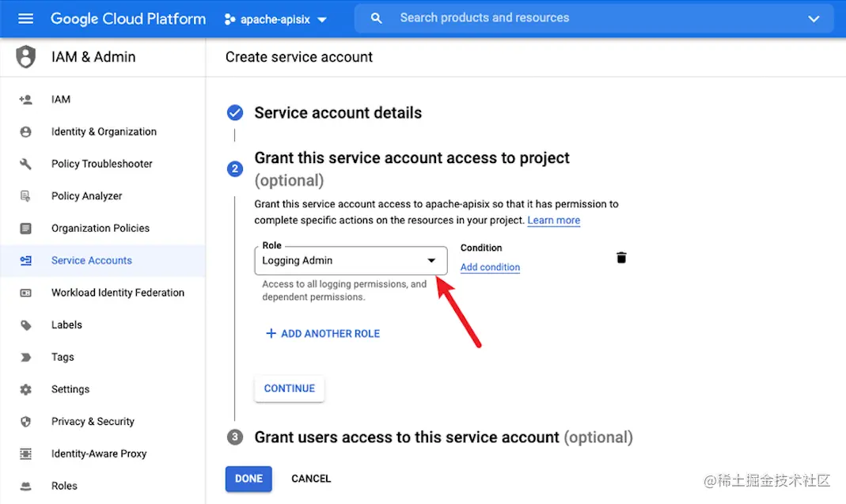Click the IAM add-person icon
846x504 pixels.
pyautogui.click(x=25, y=99)
